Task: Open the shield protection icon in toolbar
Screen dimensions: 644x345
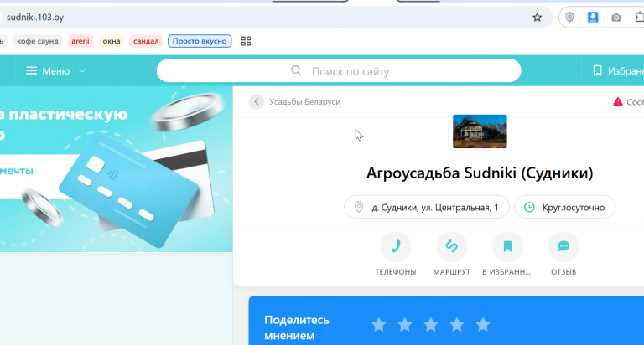Action: click(569, 18)
